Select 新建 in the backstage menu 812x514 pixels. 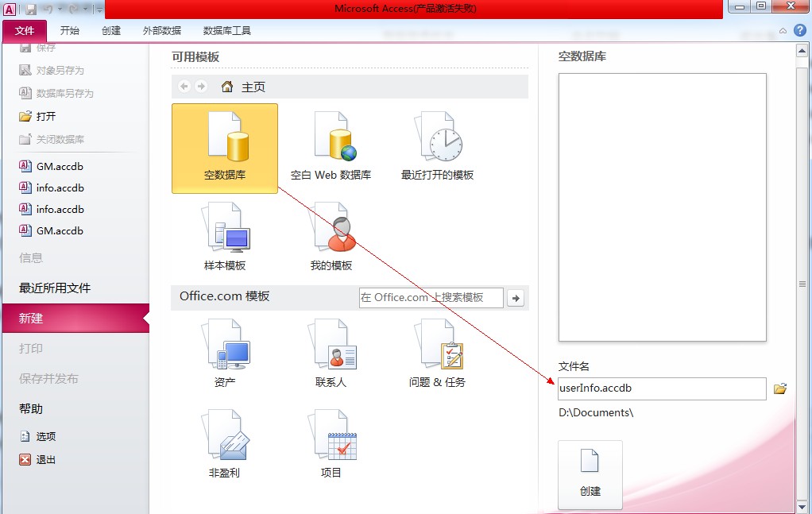[75, 319]
